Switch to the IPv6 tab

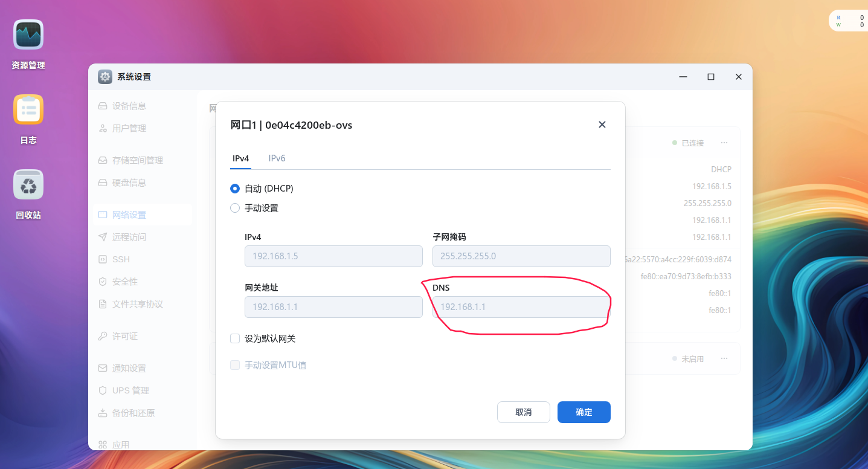[277, 158]
